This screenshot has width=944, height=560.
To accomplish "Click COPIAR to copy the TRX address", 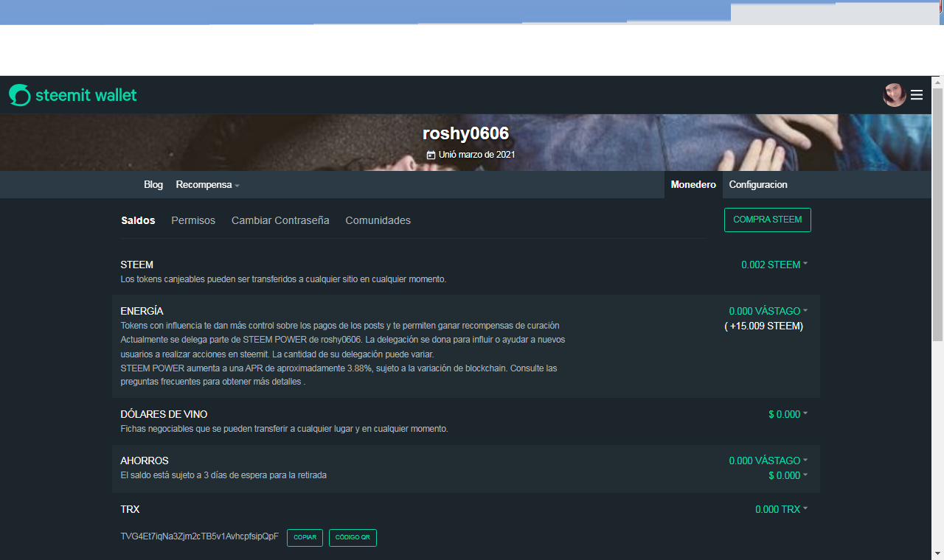I will pyautogui.click(x=305, y=538).
